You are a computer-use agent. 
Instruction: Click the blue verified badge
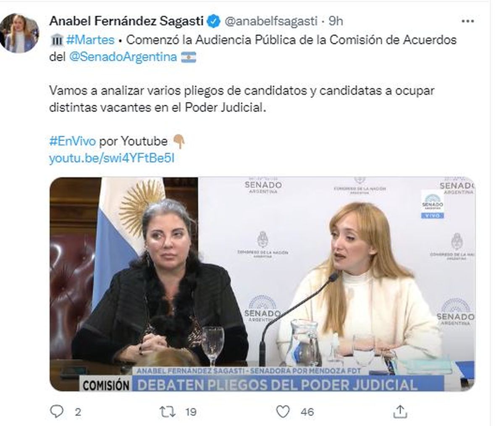[x=214, y=21]
